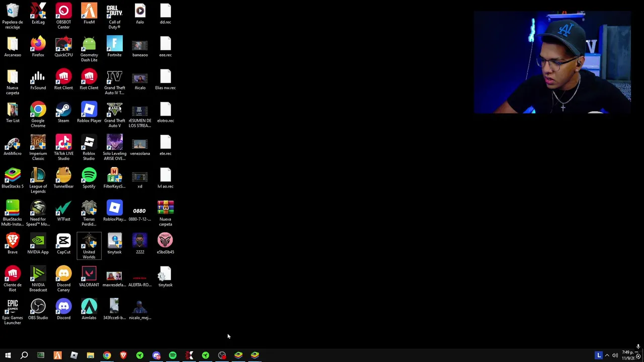
Task: Select the lvl ao.rec file
Action: (166, 177)
